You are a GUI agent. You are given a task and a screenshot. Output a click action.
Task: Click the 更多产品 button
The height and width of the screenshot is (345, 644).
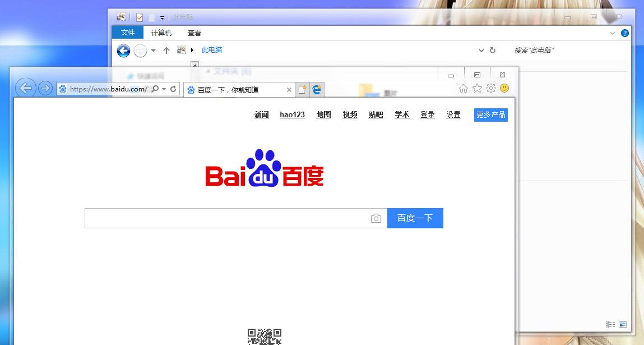coord(491,115)
